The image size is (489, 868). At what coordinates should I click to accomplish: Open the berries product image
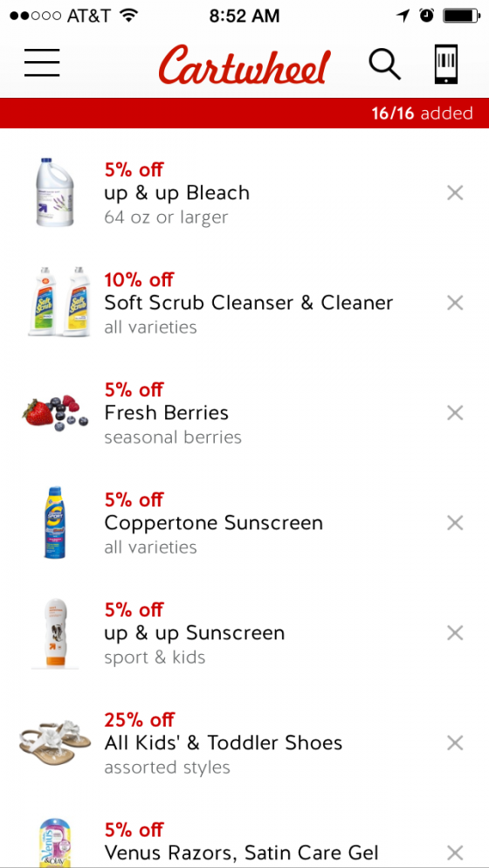point(55,412)
